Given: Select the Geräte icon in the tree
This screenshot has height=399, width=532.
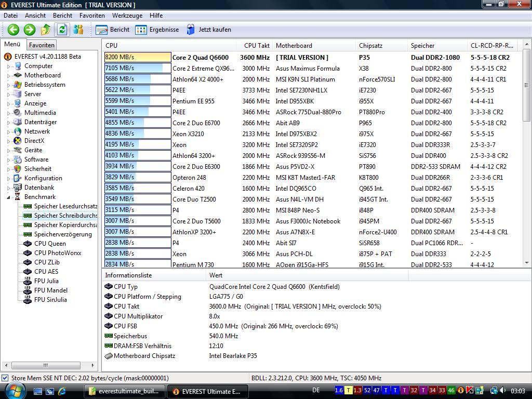Looking at the screenshot, I should coord(18,150).
